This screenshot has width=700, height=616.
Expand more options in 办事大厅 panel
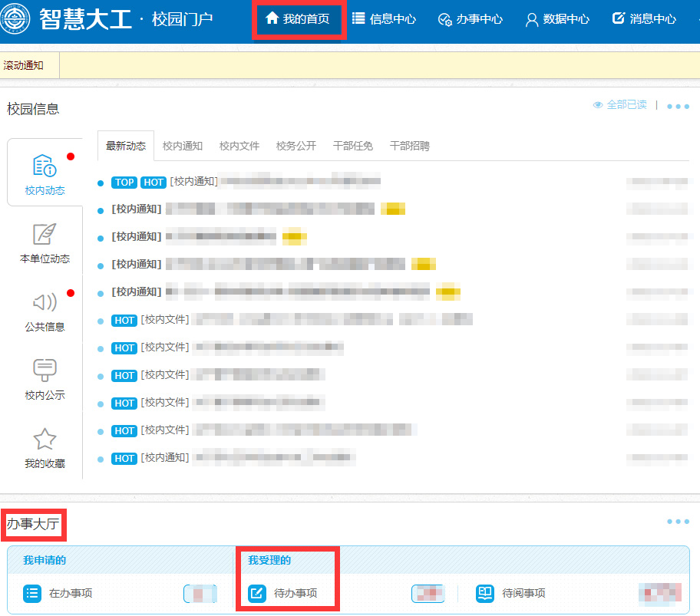point(678,522)
